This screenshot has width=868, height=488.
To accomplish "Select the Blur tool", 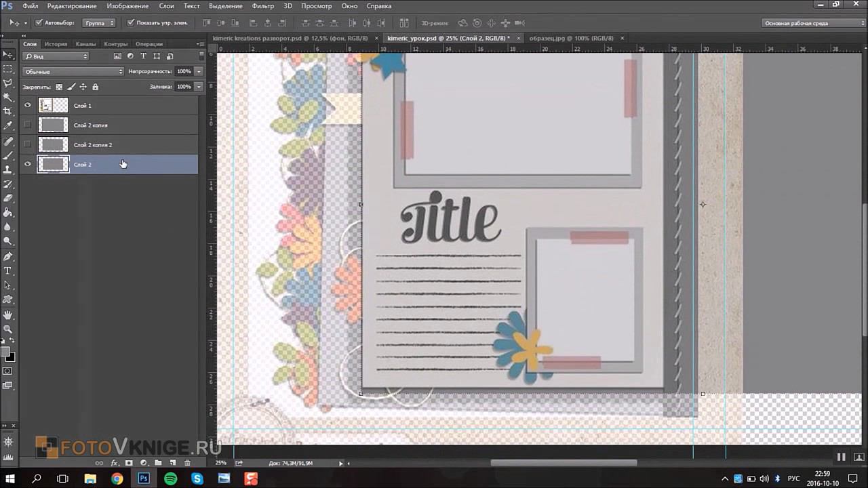I will 8,227.
